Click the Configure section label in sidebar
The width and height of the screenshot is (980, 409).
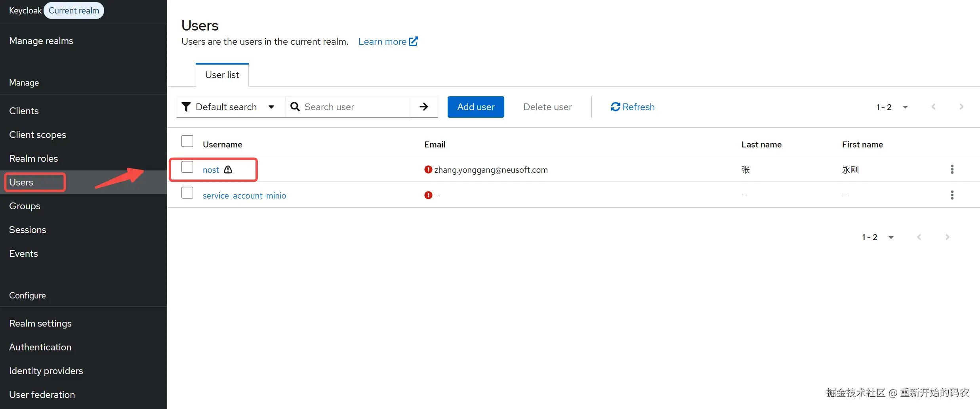27,296
